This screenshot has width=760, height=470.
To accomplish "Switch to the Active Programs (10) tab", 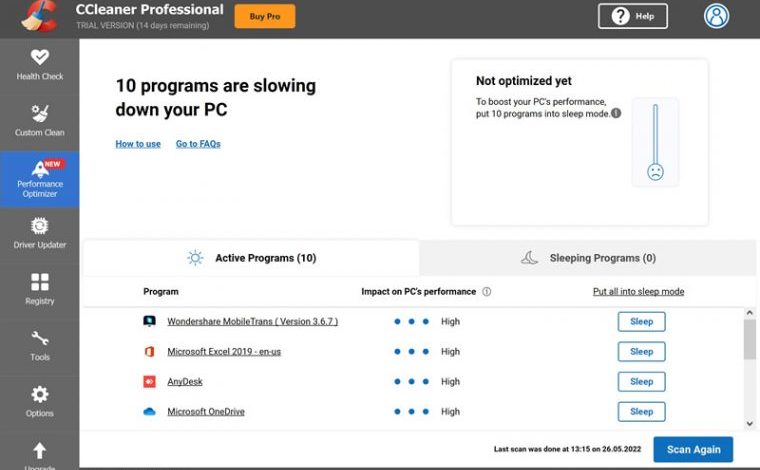I will coord(252,258).
